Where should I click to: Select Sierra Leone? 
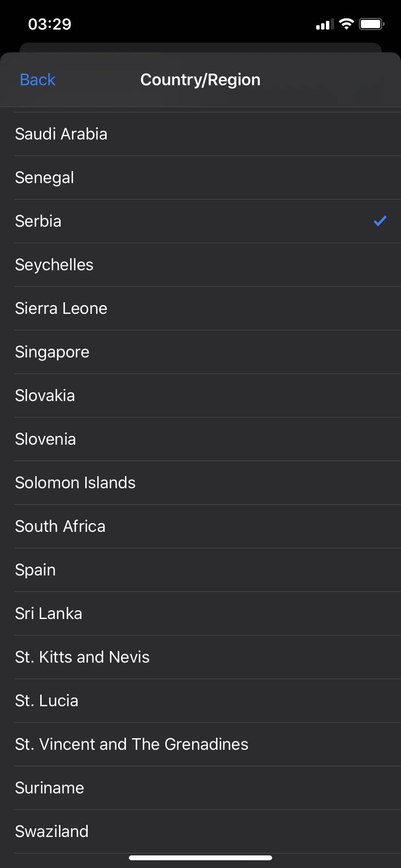[61, 309]
